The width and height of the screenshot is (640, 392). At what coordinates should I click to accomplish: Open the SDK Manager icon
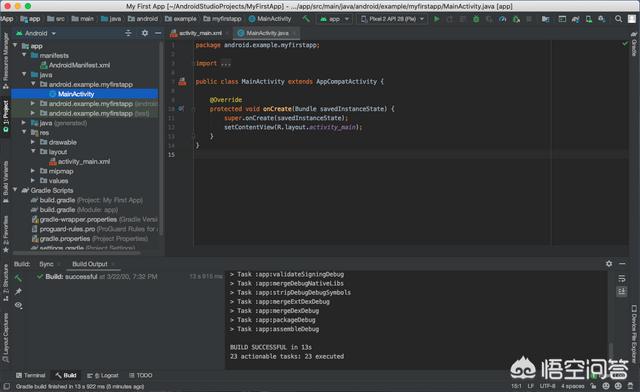tap(602, 19)
